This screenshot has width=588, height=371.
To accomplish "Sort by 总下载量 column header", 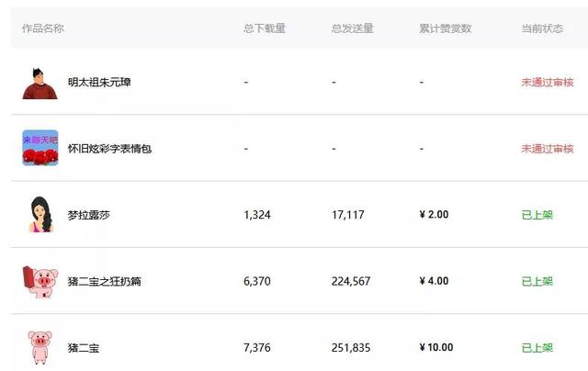I will click(265, 28).
